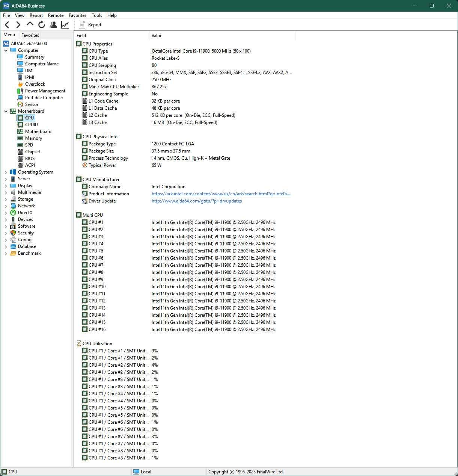The width and height of the screenshot is (458, 476).
Task: Select the Package Type row
Action: click(185, 144)
